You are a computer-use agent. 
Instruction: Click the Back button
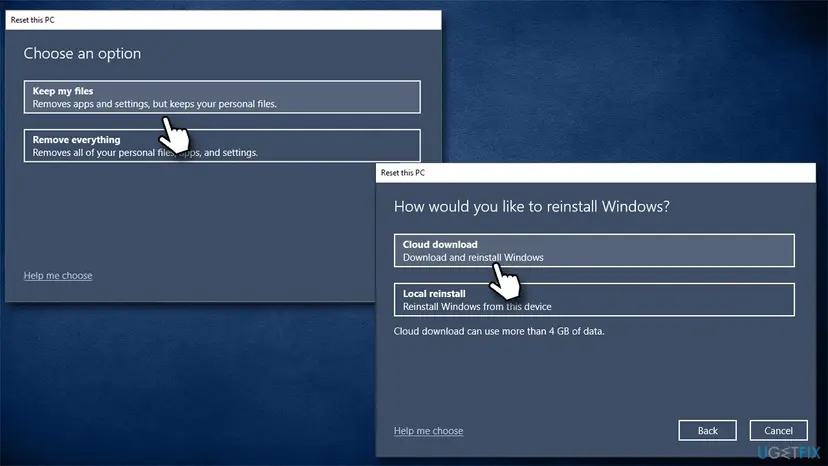click(x=708, y=431)
